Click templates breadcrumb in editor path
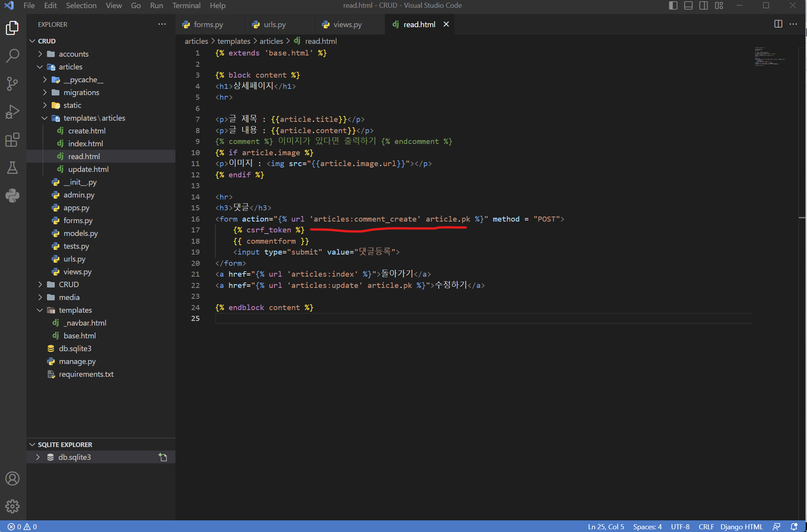 pyautogui.click(x=234, y=41)
